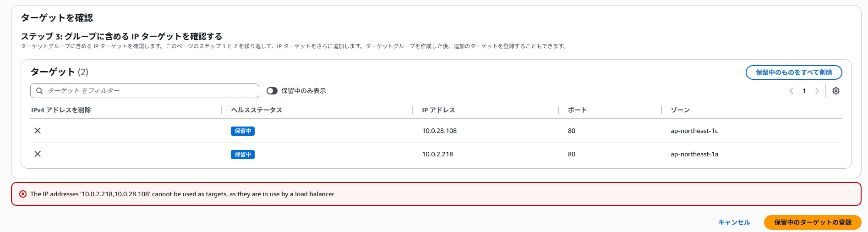This screenshot has width=868, height=232.
Task: Click inside the ターゲットをフィルター search field
Action: (x=145, y=91)
